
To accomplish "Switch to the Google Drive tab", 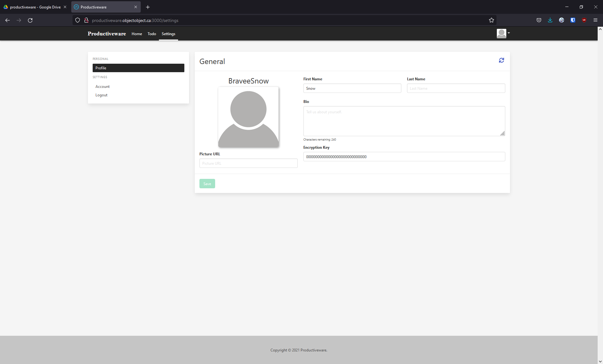I will click(35, 7).
